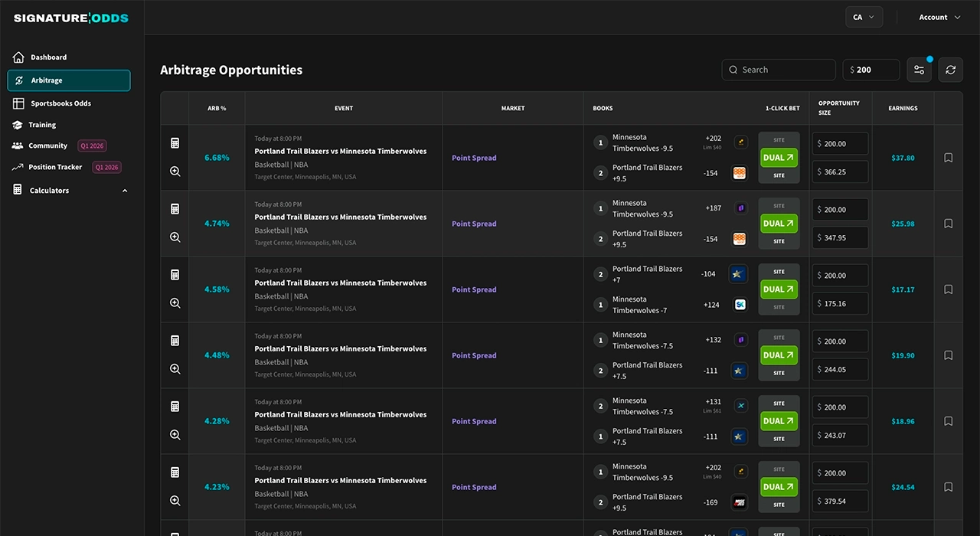This screenshot has height=536, width=980.
Task: Open calculator for the 4.48% arbitrage row
Action: click(x=175, y=341)
